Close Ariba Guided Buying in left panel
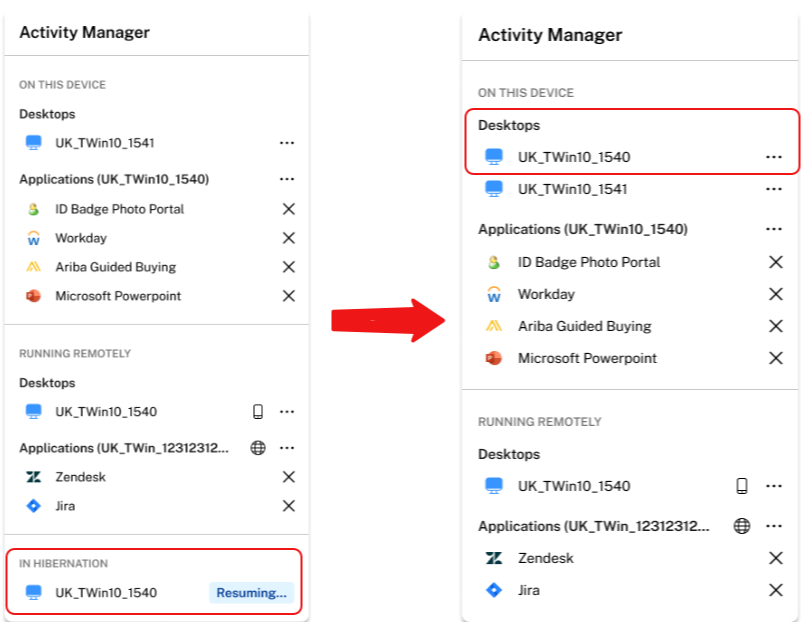 coord(288,267)
